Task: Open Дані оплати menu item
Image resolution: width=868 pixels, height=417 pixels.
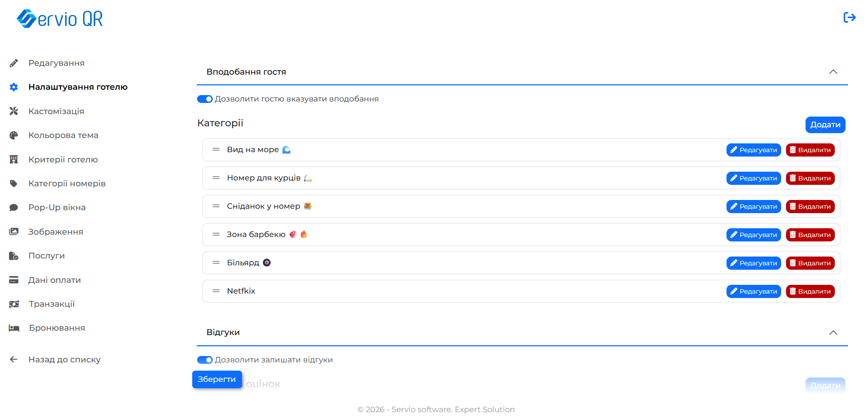Action: pyautogui.click(x=55, y=280)
